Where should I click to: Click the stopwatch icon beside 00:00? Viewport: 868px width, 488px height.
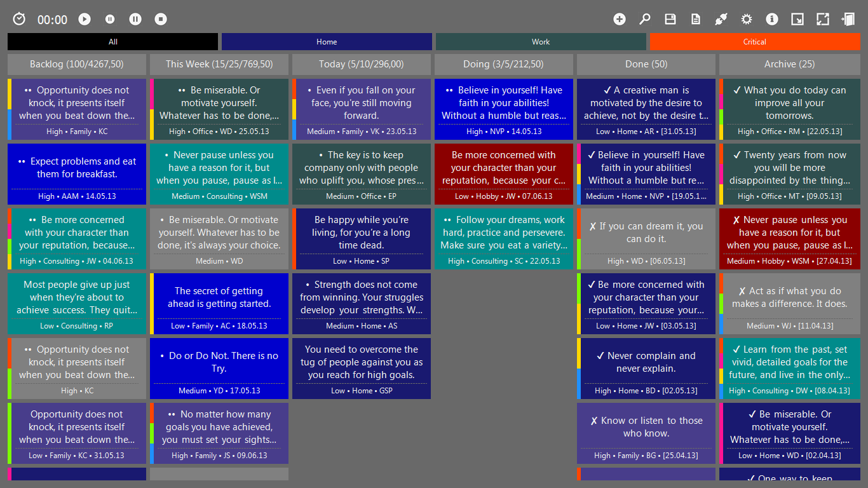pos(19,19)
